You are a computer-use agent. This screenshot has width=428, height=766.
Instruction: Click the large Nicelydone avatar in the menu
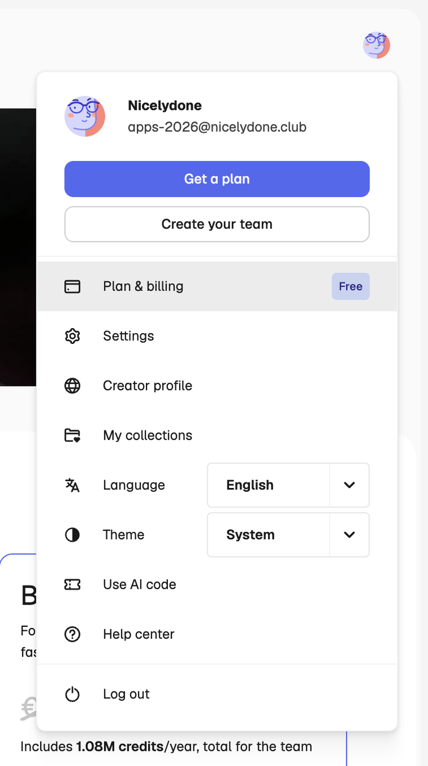pyautogui.click(x=85, y=116)
